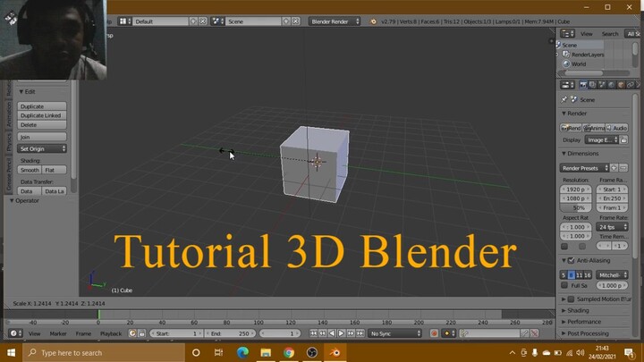Open the screen layout browse icon beside Default
The height and width of the screenshot is (362, 644).
[x=124, y=21]
